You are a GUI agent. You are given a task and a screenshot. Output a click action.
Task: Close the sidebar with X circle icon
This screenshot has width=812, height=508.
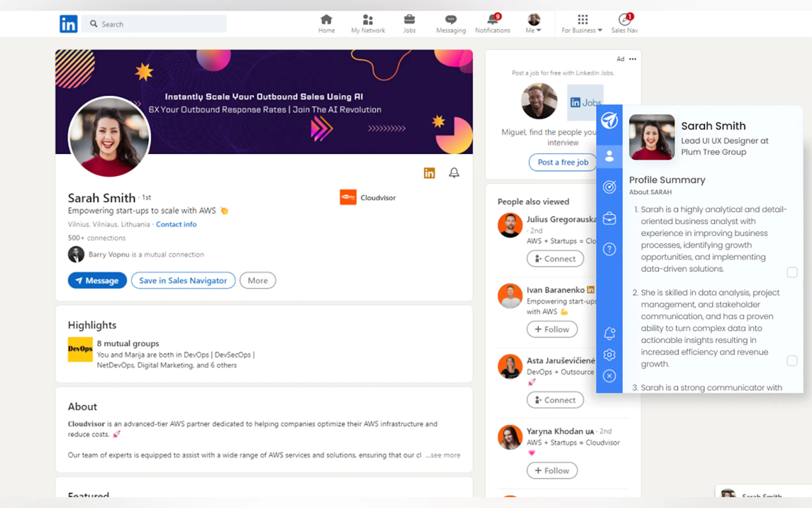coord(609,376)
